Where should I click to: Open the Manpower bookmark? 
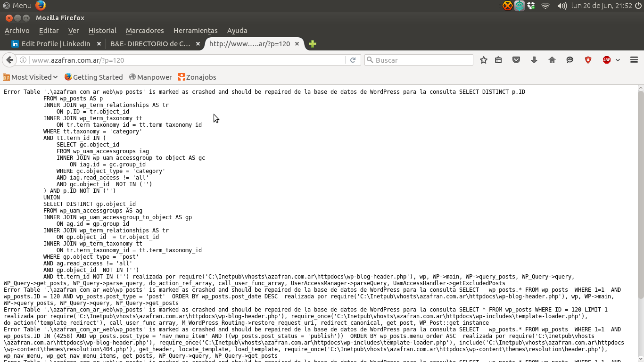pos(150,77)
